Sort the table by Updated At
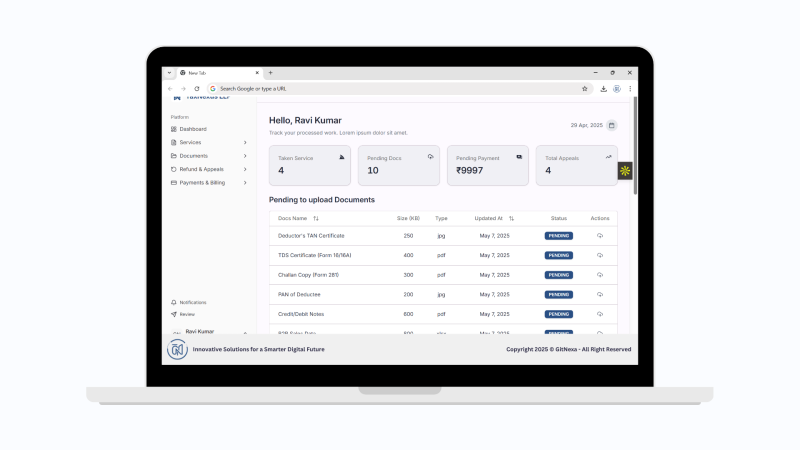The width and height of the screenshot is (800, 450). 511,218
